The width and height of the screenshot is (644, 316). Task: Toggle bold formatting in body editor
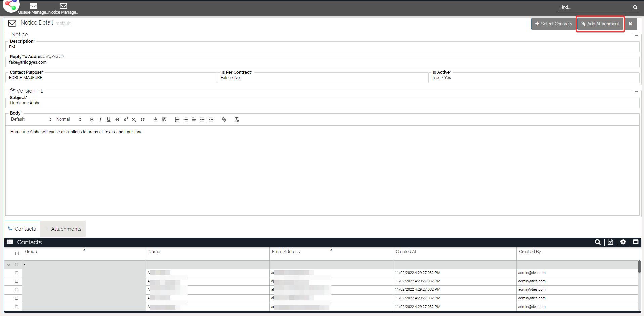tap(92, 120)
